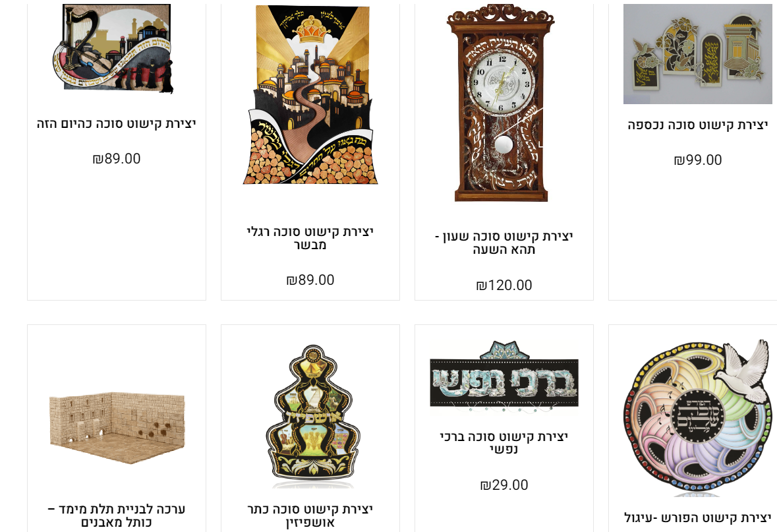
Task: Click the שעון תהא השעה product title
Action: [504, 243]
